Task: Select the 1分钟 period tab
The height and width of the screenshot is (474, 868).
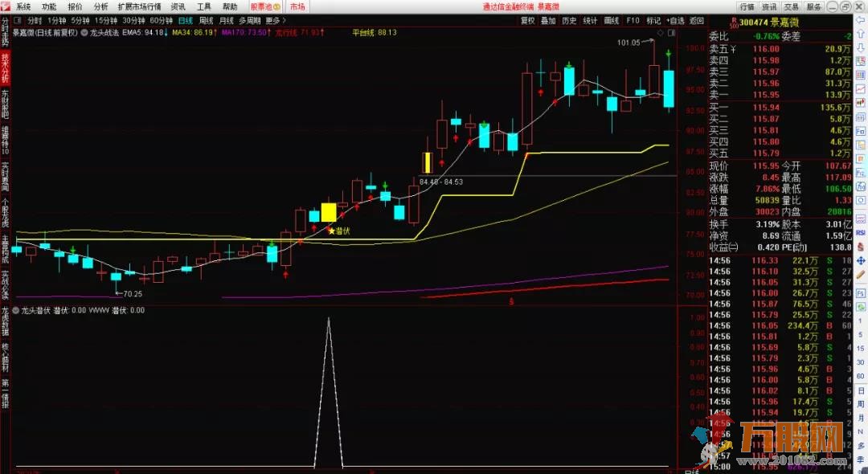Action: [56, 20]
